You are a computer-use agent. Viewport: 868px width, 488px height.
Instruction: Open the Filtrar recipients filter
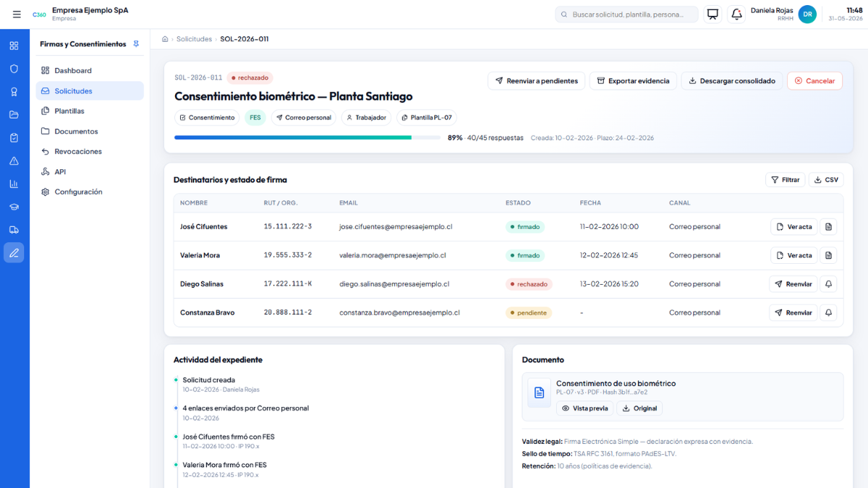pyautogui.click(x=785, y=179)
